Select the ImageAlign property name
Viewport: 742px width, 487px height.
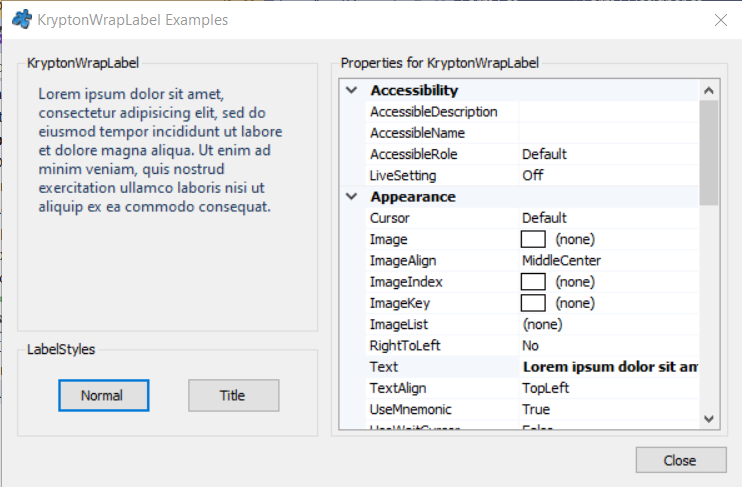(x=403, y=261)
